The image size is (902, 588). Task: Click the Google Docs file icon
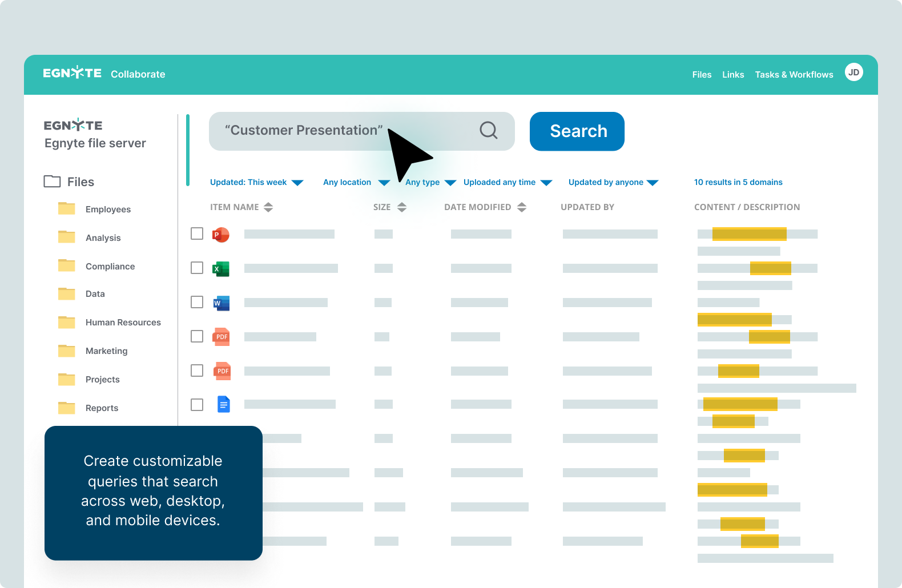click(x=224, y=405)
